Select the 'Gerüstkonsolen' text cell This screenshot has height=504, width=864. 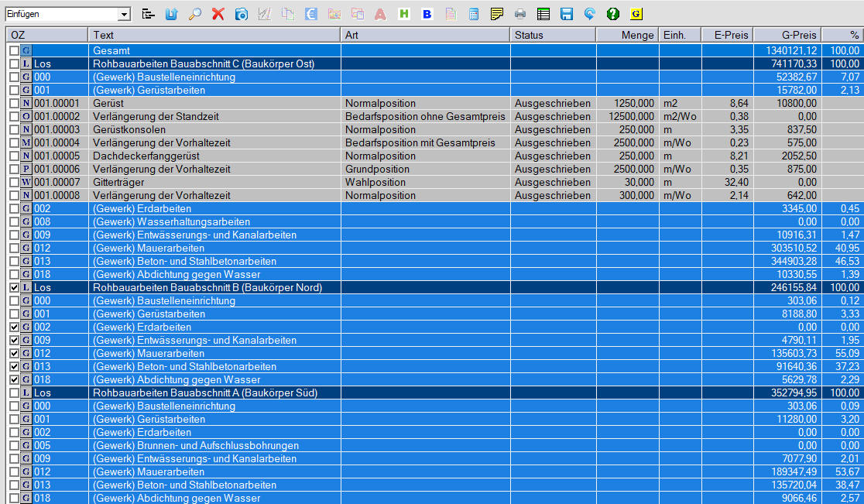pos(214,130)
